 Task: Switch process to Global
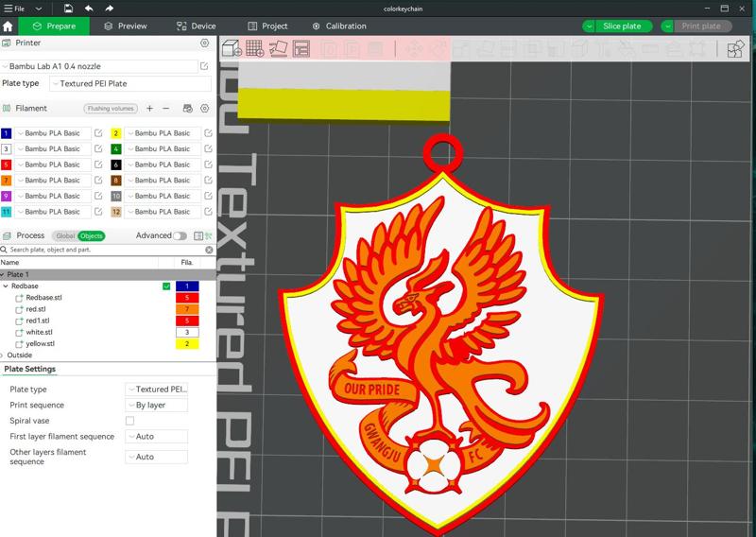(65, 236)
